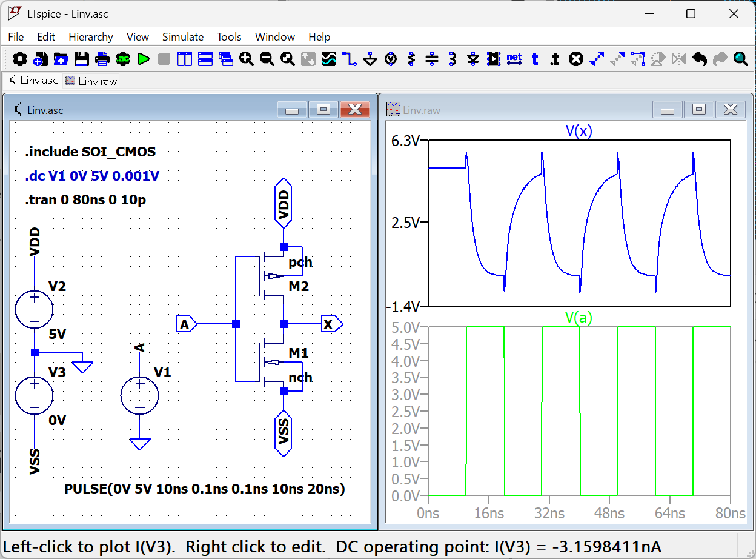Add a SPICE directive with the .t icon
756x559 pixels.
point(554,59)
